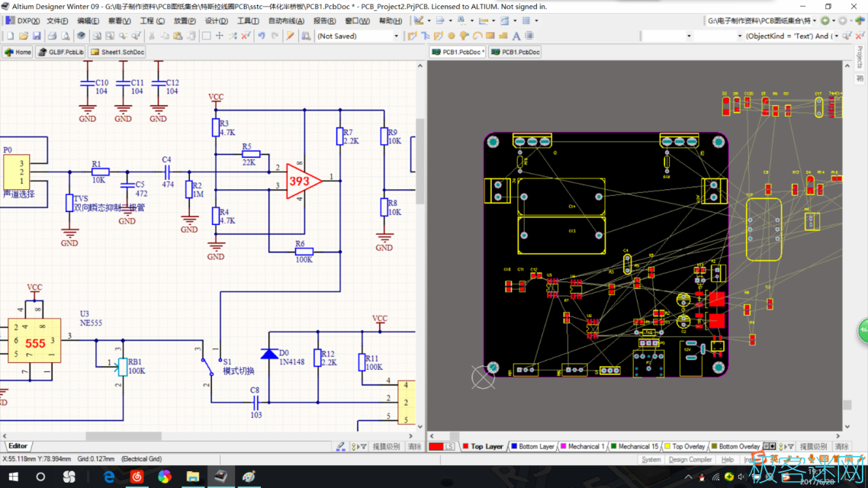This screenshot has width=868, height=488.
Task: Click the Open document folder icon
Action: click(23, 36)
